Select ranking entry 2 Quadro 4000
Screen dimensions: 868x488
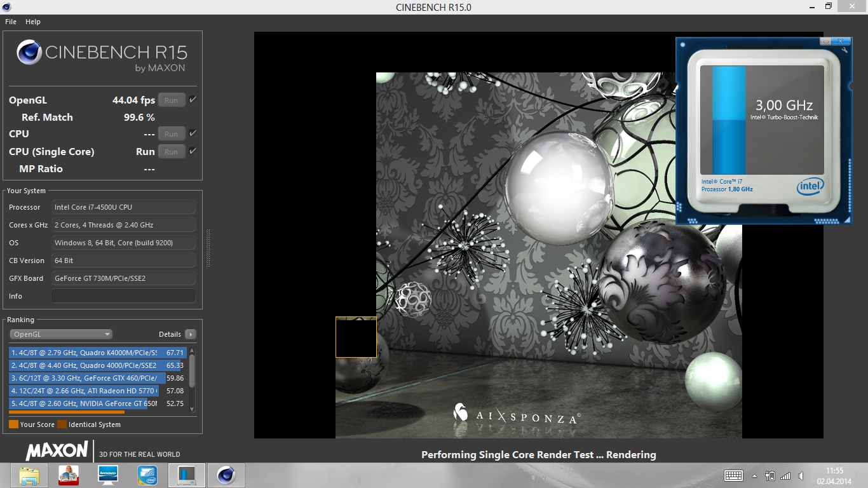[x=97, y=365]
